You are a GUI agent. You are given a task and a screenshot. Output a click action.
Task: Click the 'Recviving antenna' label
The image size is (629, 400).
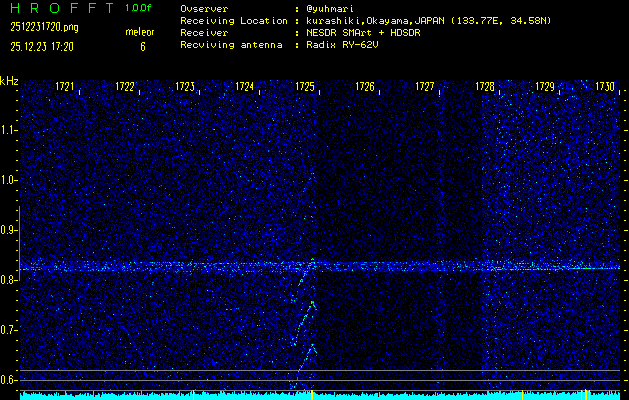pyautogui.click(x=231, y=45)
